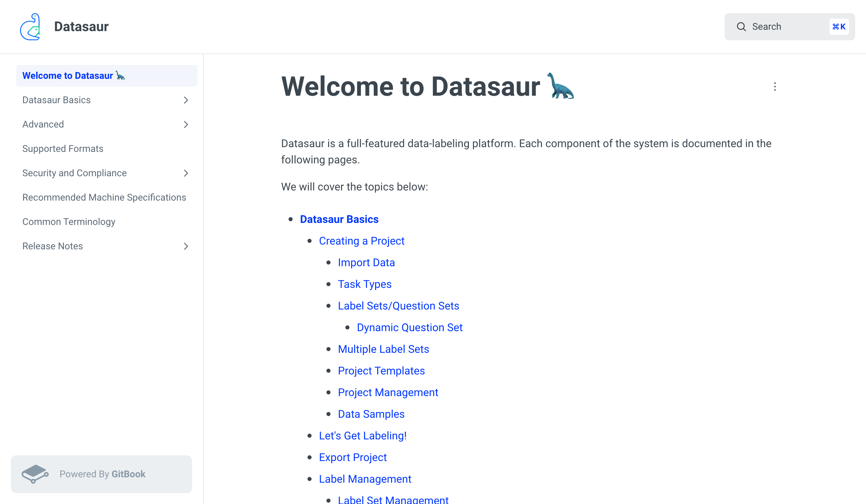Image resolution: width=866 pixels, height=504 pixels.
Task: Click the Welcome to Datasaur page heading
Action: point(428,86)
